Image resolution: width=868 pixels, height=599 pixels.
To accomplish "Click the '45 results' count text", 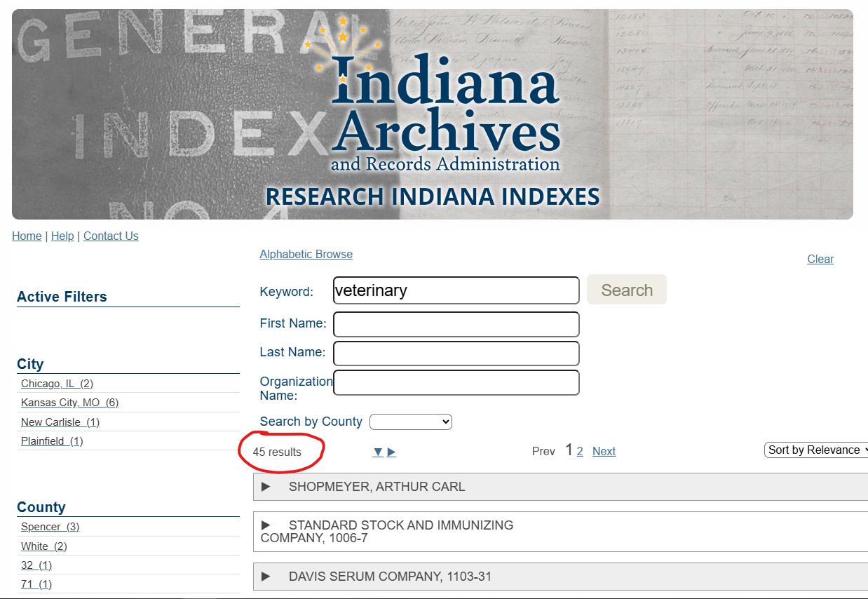I will [277, 452].
